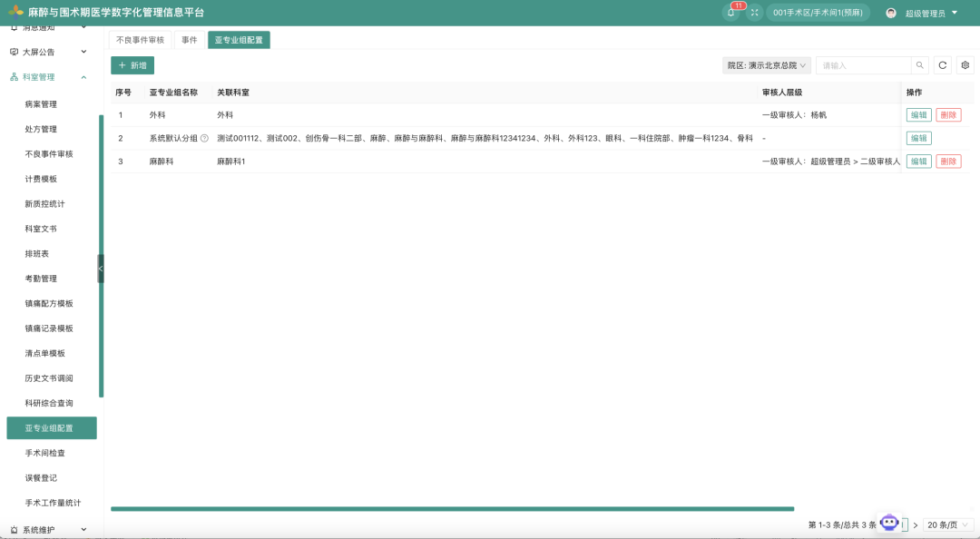This screenshot has width=980, height=539.
Task: Edit the 麻醉科 row
Action: [x=918, y=162]
